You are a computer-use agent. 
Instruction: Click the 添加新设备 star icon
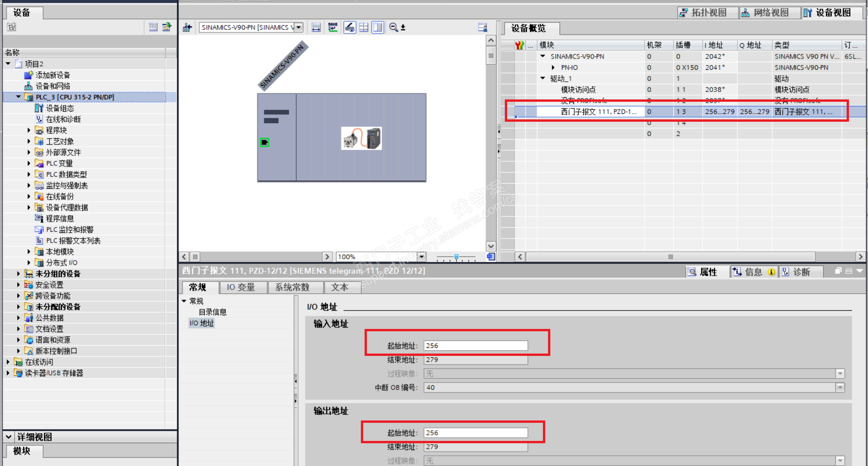29,75
